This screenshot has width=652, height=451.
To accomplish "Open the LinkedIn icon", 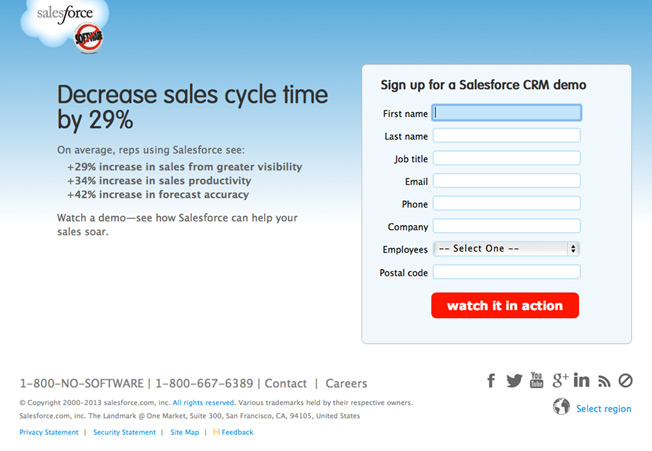I will [581, 380].
